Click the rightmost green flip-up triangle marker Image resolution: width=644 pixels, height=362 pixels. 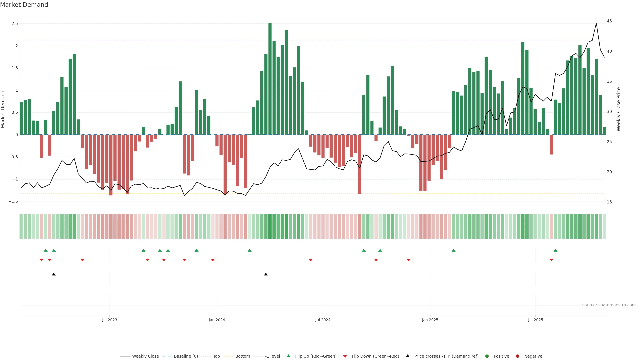[555, 250]
